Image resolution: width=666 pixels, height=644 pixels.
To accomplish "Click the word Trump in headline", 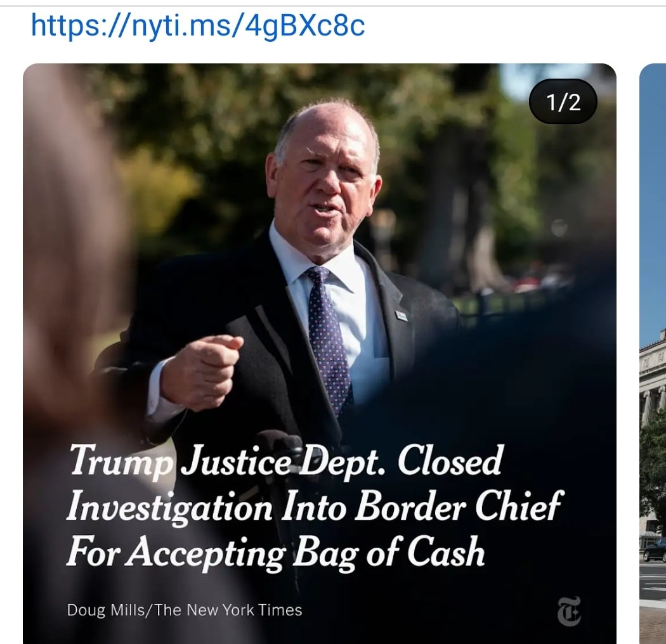I will (122, 461).
